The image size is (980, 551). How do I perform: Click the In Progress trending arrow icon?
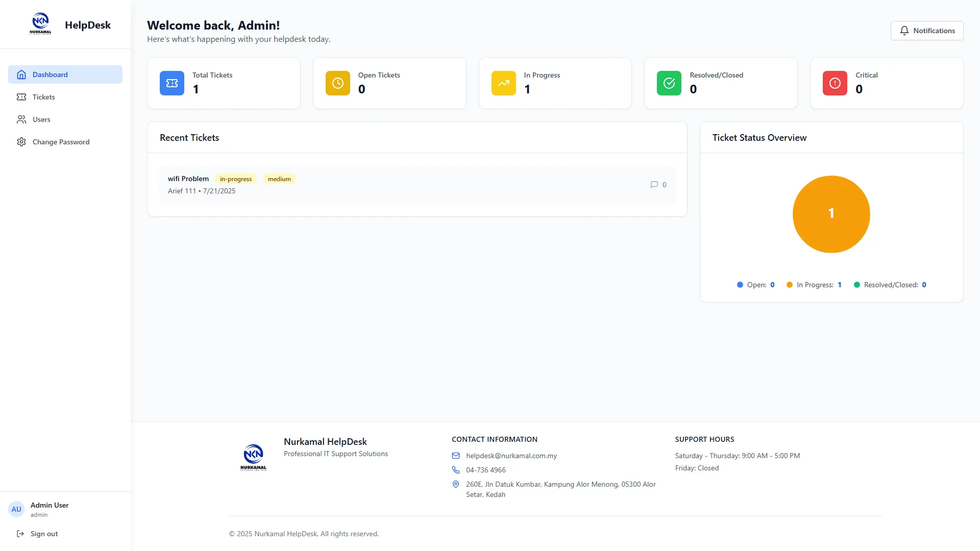coord(504,83)
